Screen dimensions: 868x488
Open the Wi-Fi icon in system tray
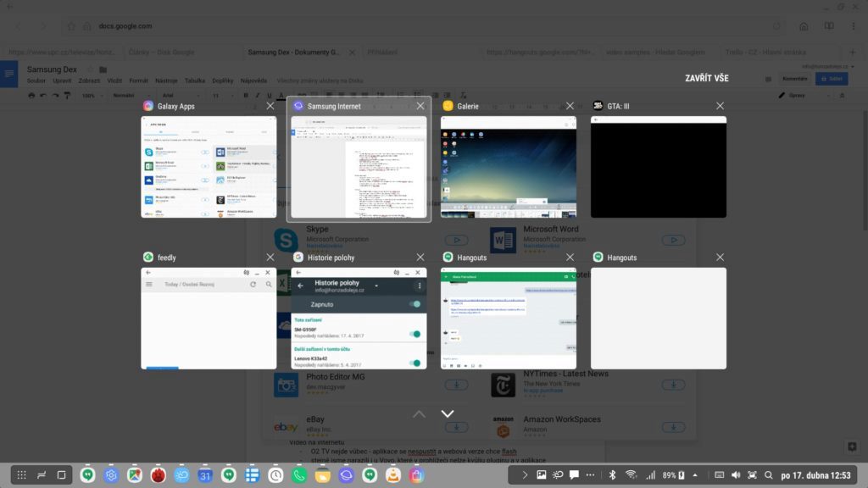pos(631,474)
